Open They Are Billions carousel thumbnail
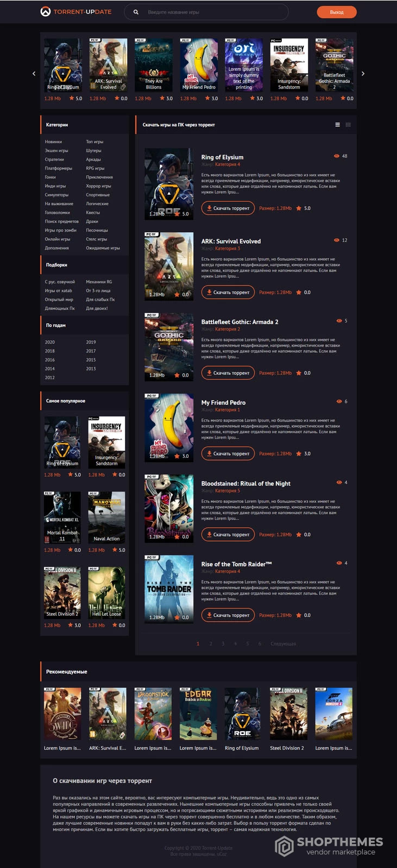This screenshot has height=868, width=397. [x=154, y=65]
